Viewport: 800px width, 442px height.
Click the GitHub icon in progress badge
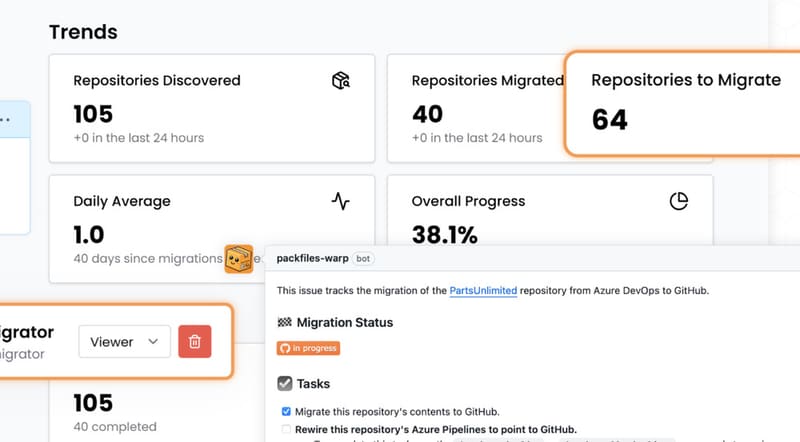tap(284, 349)
